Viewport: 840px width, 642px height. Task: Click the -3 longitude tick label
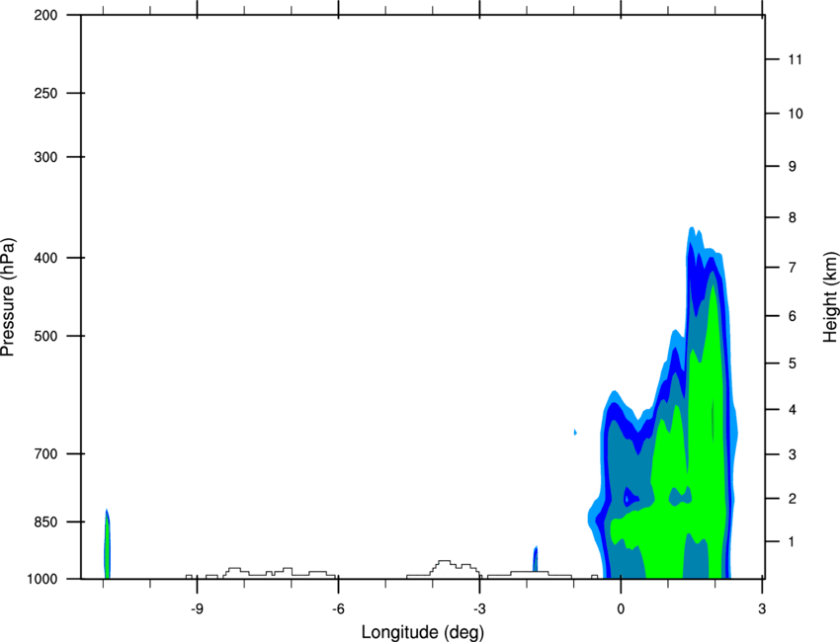pos(479,608)
